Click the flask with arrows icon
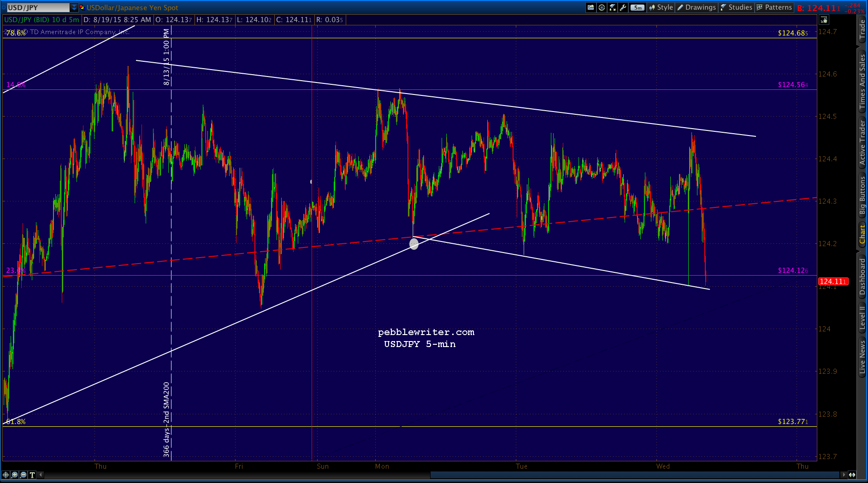868x483 pixels. 613,7
